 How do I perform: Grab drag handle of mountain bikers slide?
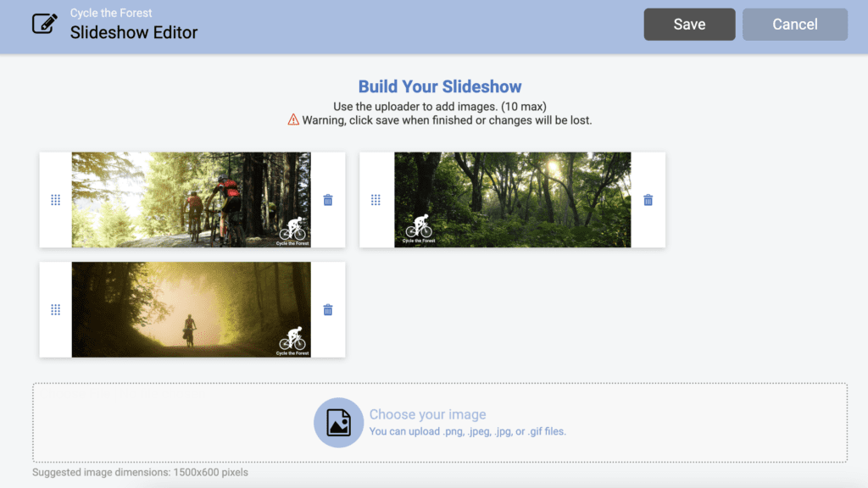pos(55,200)
